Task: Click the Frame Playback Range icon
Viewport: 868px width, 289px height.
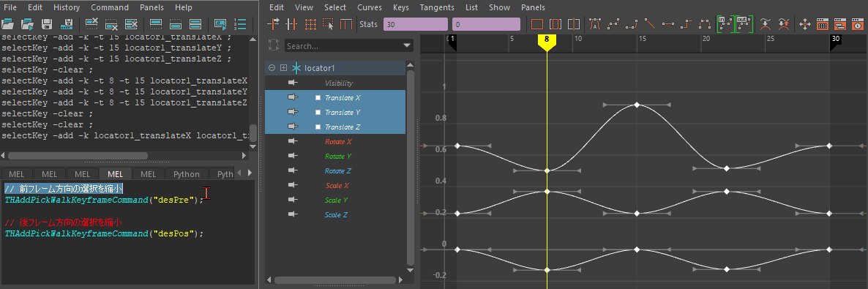Action: click(555, 24)
